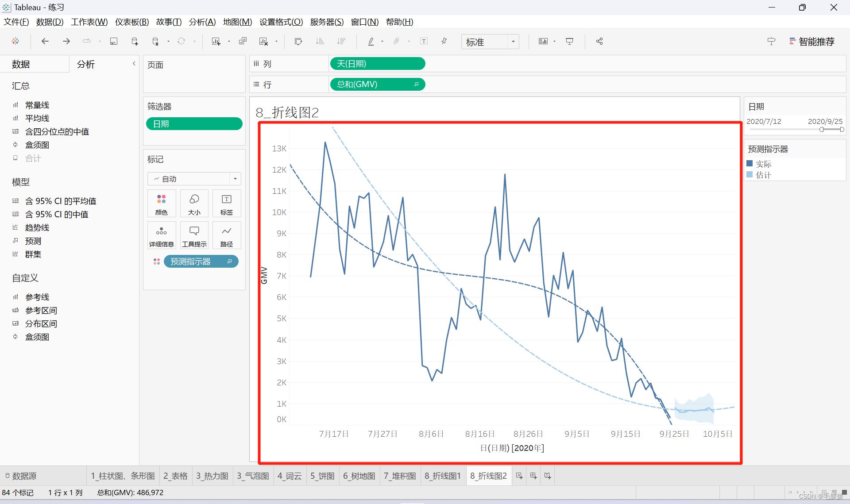The height and width of the screenshot is (504, 850).
Task: Switch to the 8_折线图1 sheet tab
Action: [x=442, y=476]
